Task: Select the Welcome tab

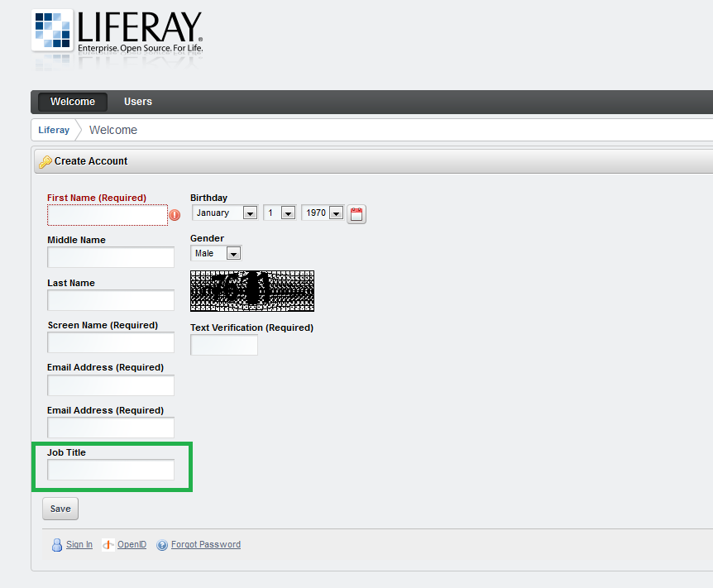Action: 72,101
